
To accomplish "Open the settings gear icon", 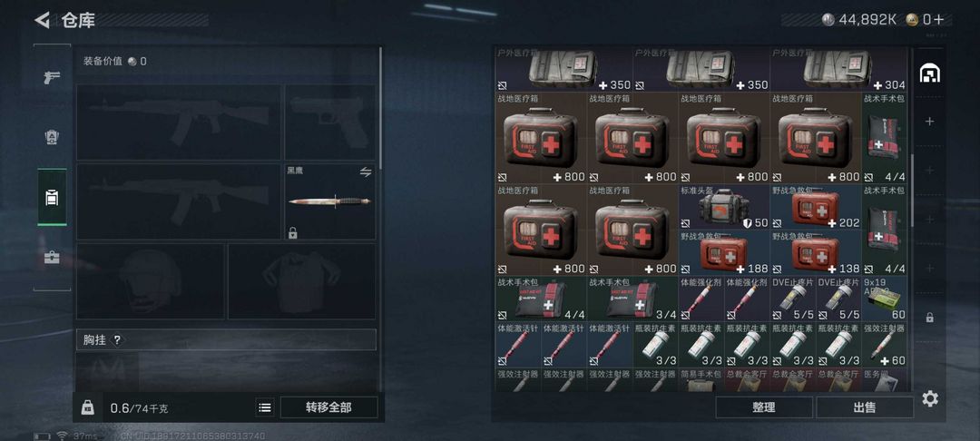I will pyautogui.click(x=930, y=398).
